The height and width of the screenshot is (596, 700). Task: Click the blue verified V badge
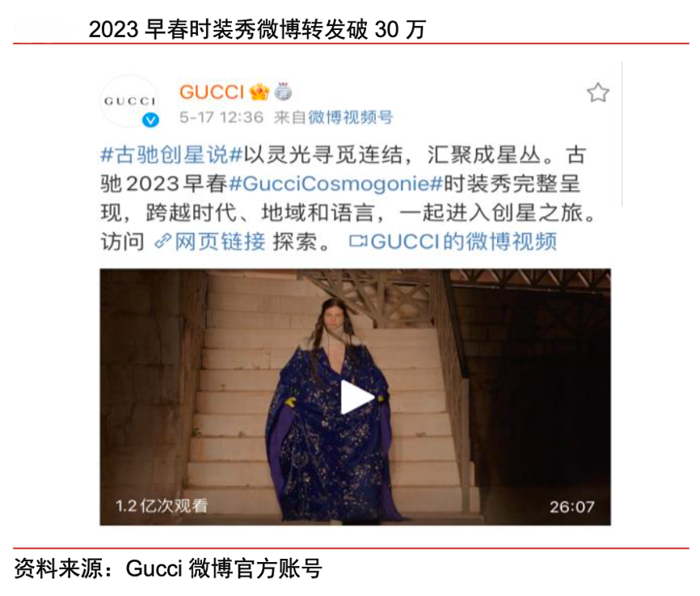[150, 120]
